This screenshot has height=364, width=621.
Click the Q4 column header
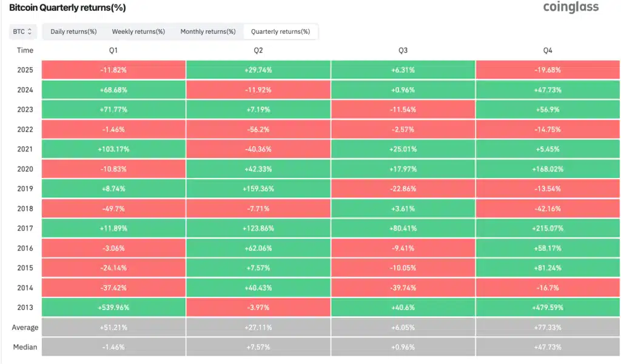click(x=548, y=50)
